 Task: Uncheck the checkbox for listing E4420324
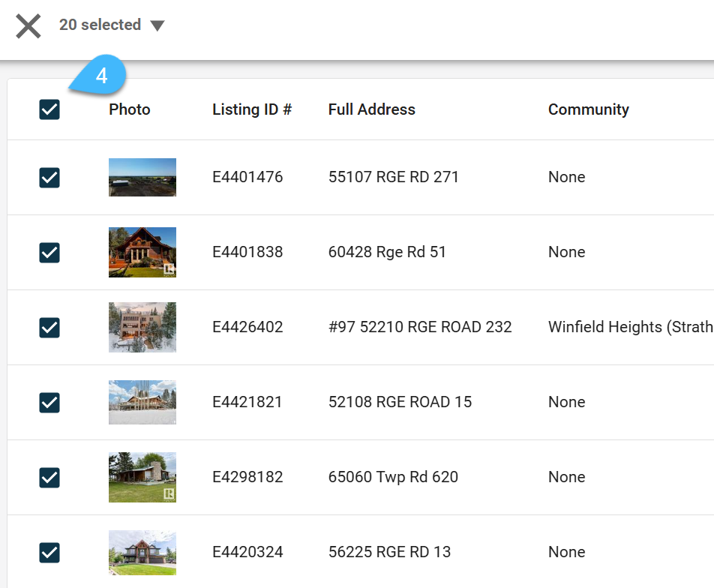coord(49,553)
